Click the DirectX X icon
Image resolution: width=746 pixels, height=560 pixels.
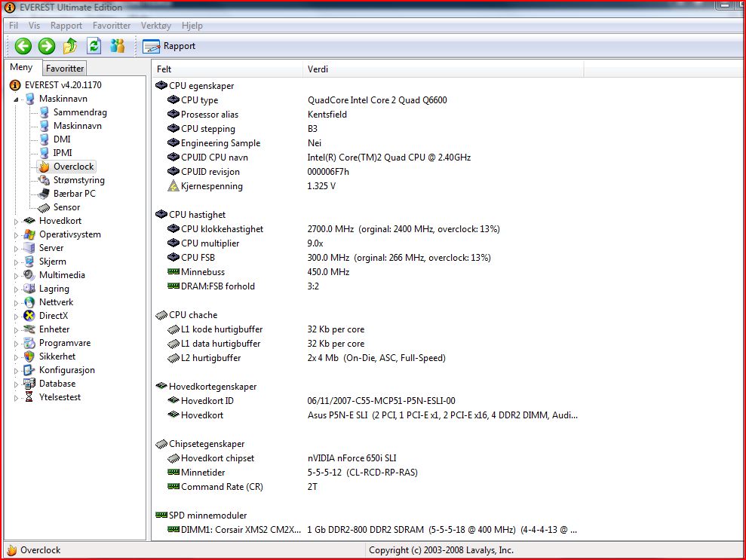point(29,316)
